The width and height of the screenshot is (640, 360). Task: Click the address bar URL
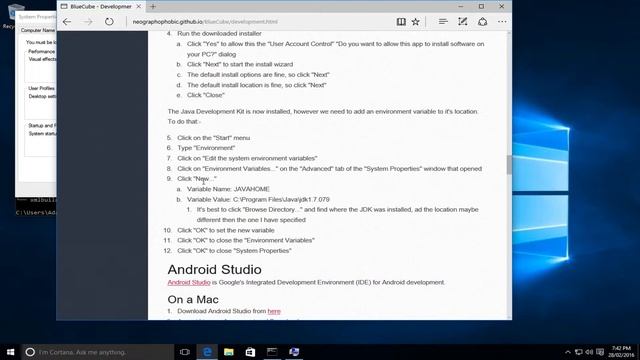[x=205, y=22]
